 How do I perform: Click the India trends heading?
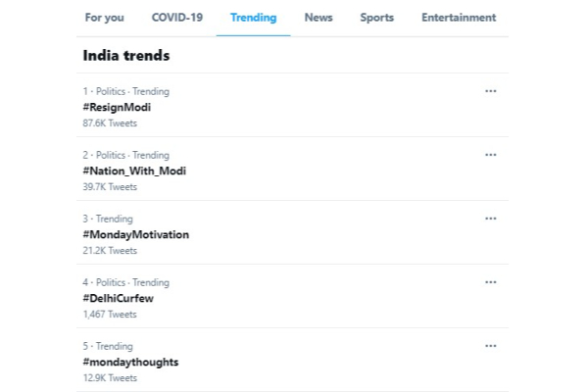[x=126, y=56]
